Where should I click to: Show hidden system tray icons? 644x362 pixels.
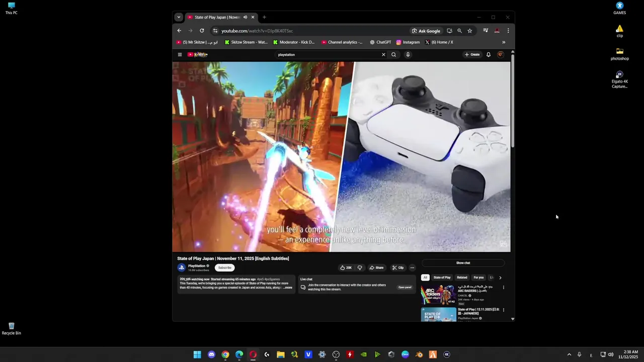[569, 354]
